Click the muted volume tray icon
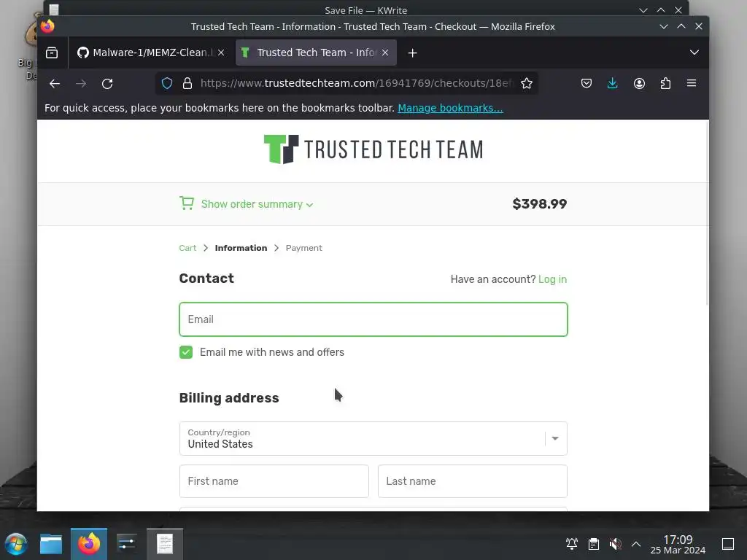This screenshot has height=560, width=747. (x=615, y=544)
